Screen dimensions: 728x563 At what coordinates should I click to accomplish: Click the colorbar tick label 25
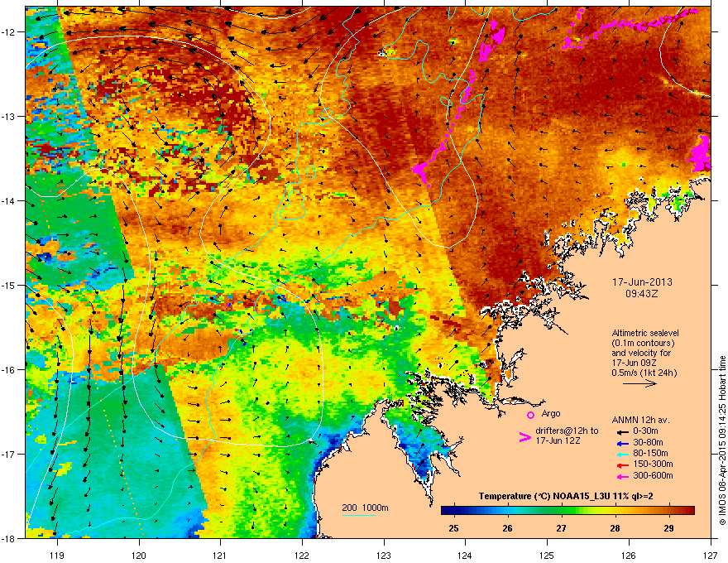tap(453, 528)
